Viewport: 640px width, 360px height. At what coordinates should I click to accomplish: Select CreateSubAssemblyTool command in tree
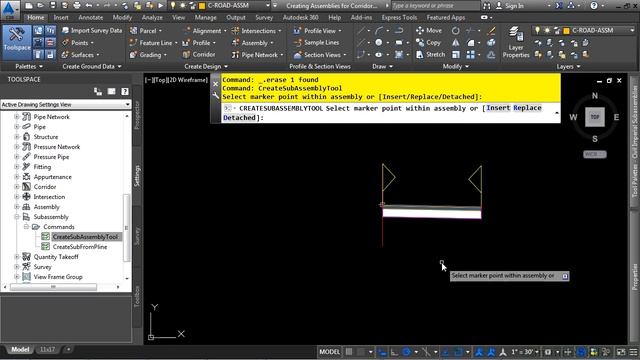(x=85, y=237)
